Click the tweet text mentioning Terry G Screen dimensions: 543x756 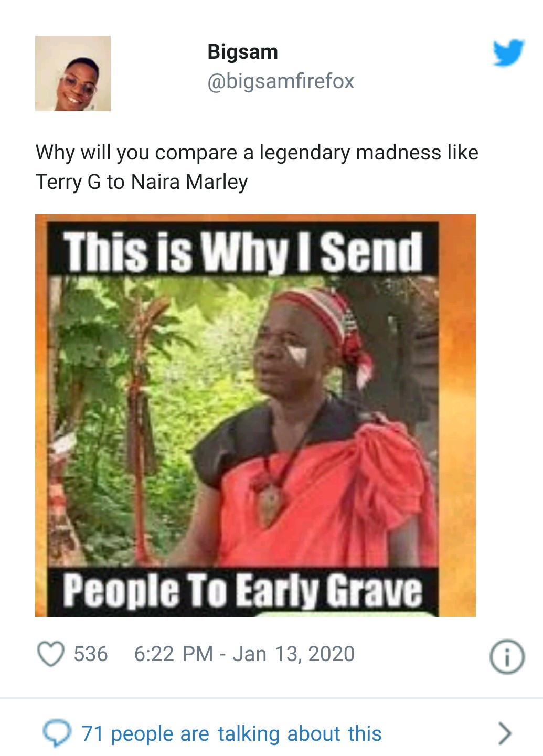point(257,167)
